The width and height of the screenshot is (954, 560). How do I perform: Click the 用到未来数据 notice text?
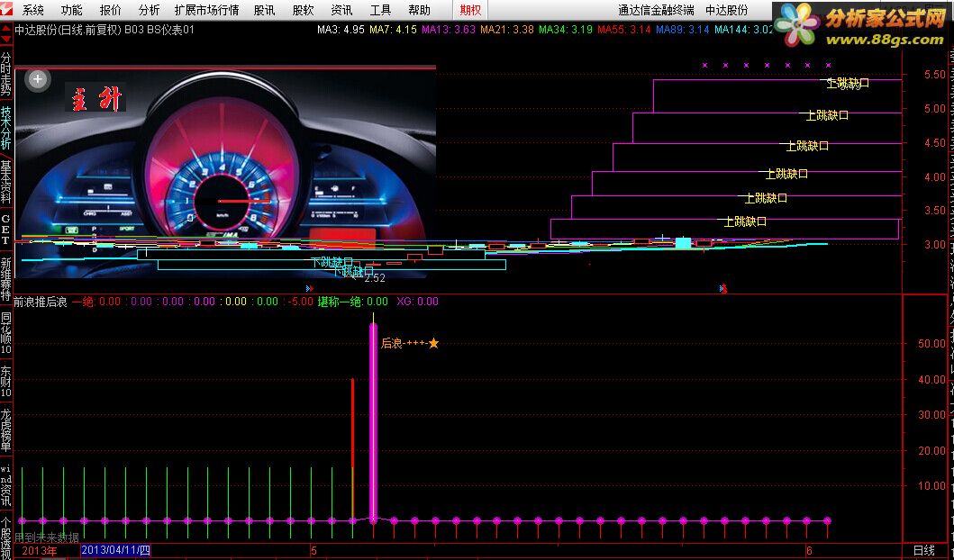47,537
